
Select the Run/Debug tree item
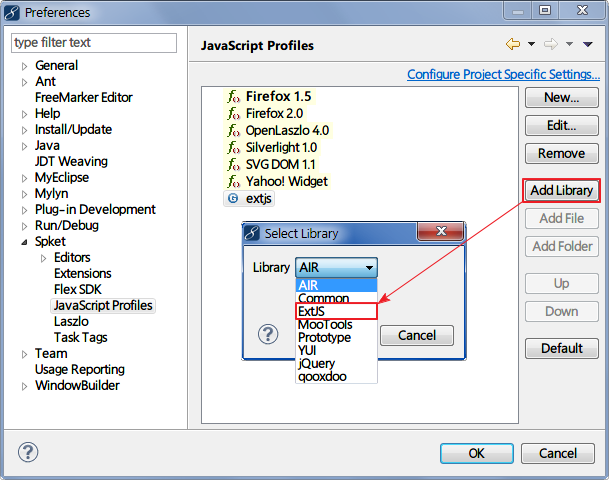(x=66, y=226)
